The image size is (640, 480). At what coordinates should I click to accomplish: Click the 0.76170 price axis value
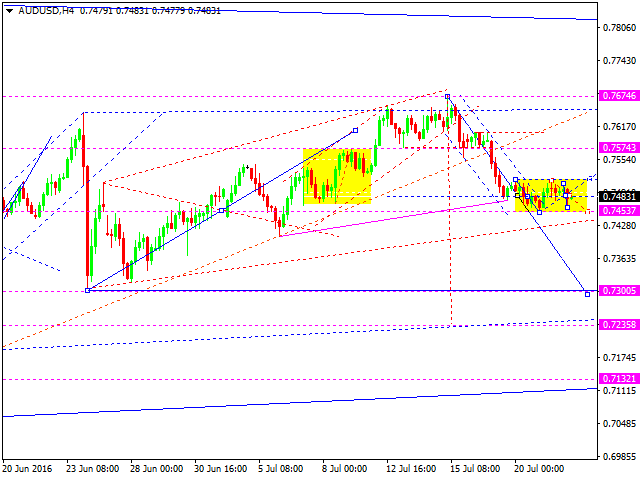click(x=619, y=127)
